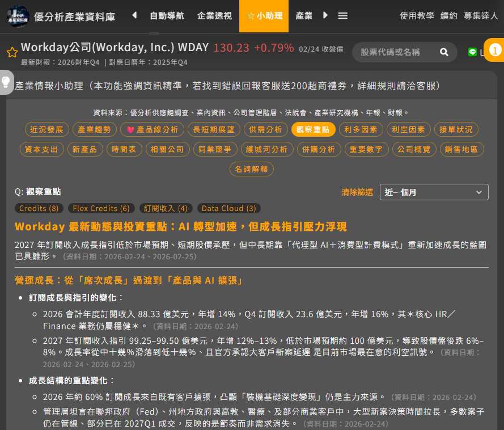Click the left arrow to scroll navigation

[x=134, y=15]
